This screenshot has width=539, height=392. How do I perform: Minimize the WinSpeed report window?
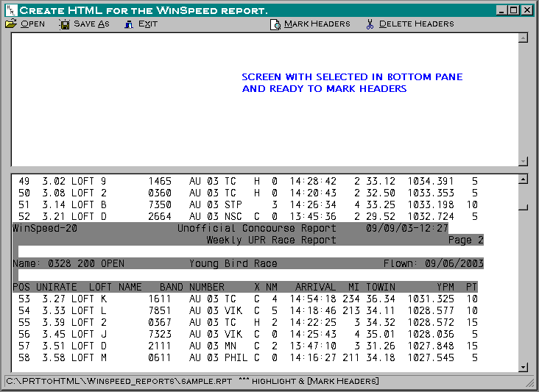(x=502, y=10)
